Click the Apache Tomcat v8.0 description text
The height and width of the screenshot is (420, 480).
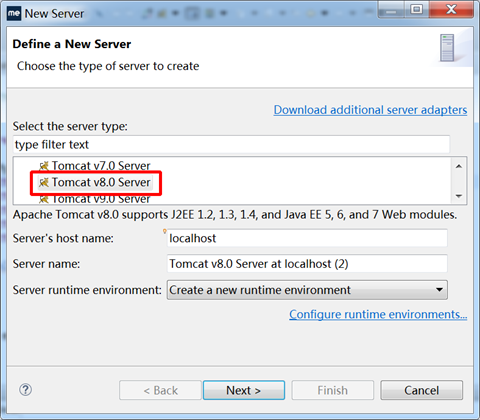(x=235, y=215)
